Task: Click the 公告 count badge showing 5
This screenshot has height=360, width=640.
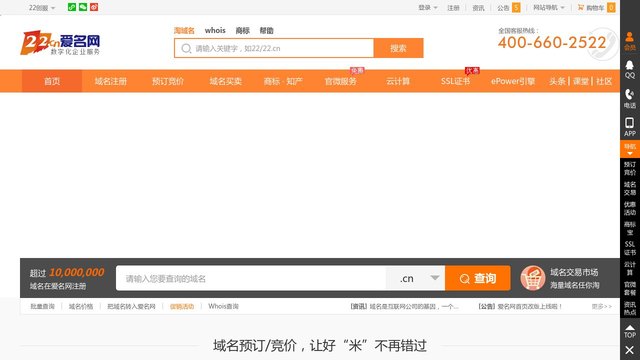Action: click(x=516, y=8)
